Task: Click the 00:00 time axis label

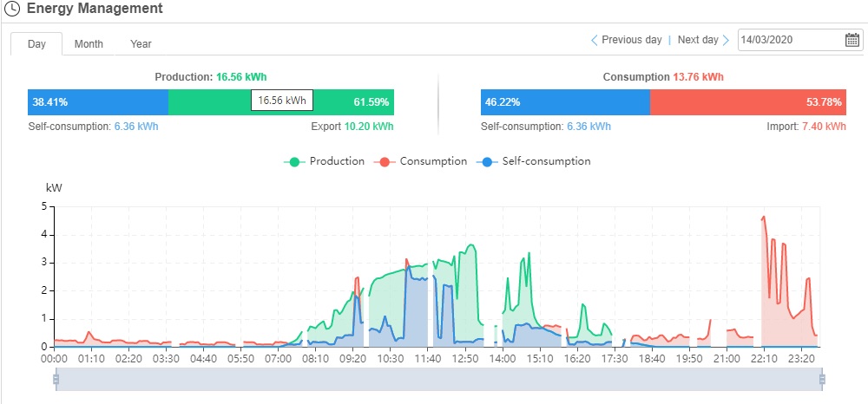Action: (x=54, y=358)
